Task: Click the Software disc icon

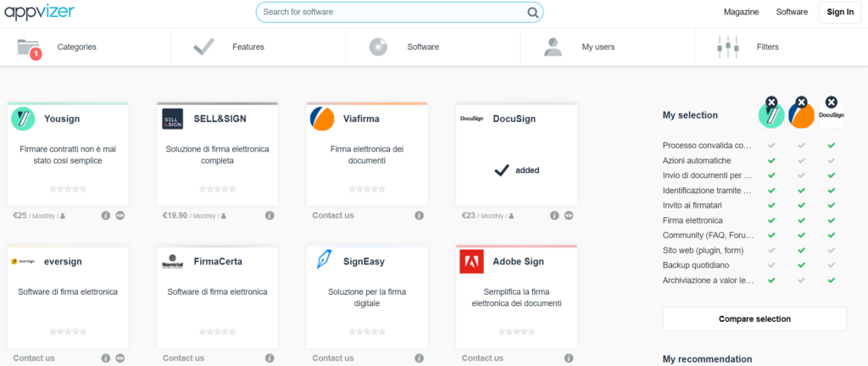Action: (378, 47)
